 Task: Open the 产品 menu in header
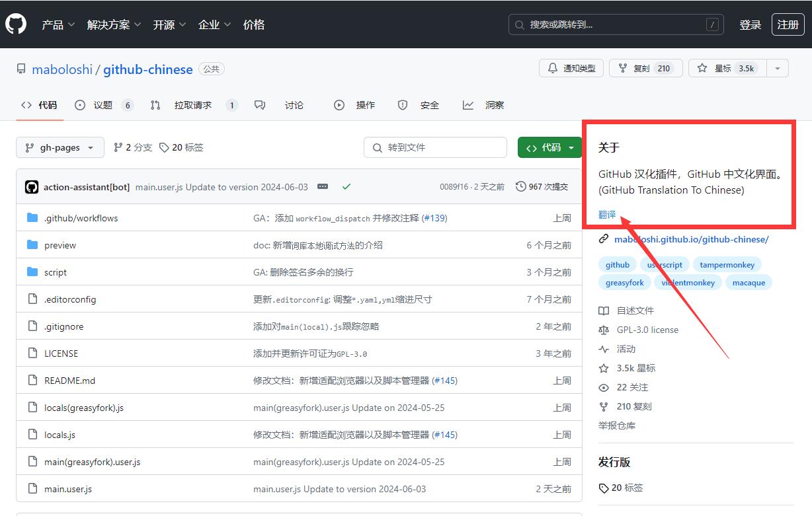(x=58, y=24)
